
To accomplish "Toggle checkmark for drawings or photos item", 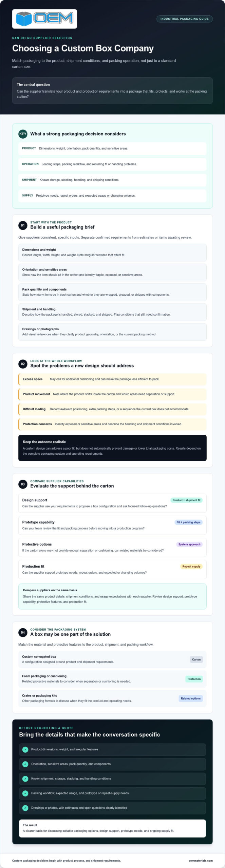I will [x=25, y=808].
